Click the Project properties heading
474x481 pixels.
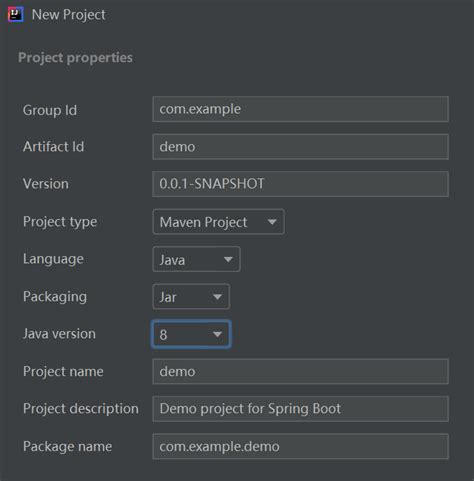click(75, 58)
